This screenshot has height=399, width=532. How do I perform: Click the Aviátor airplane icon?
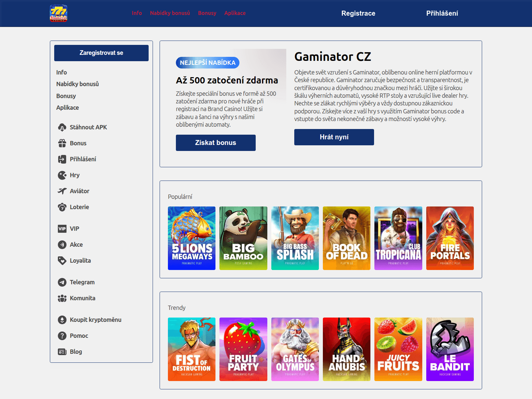(62, 191)
